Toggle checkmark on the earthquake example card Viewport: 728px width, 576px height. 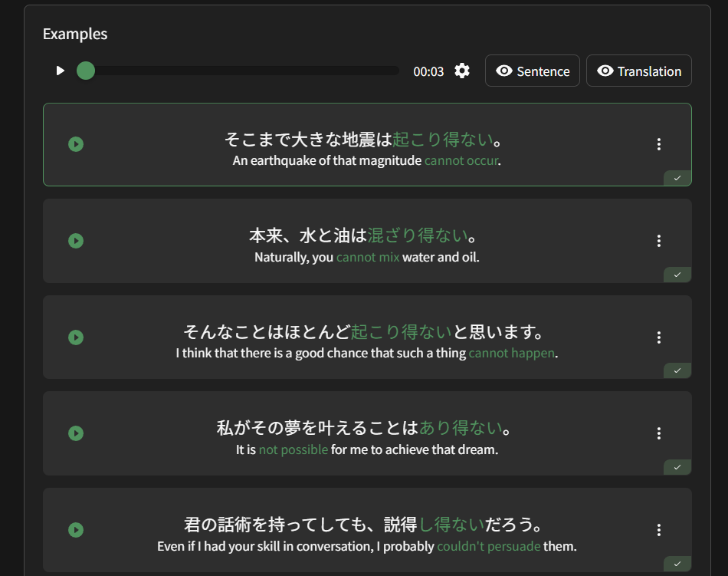tap(677, 178)
